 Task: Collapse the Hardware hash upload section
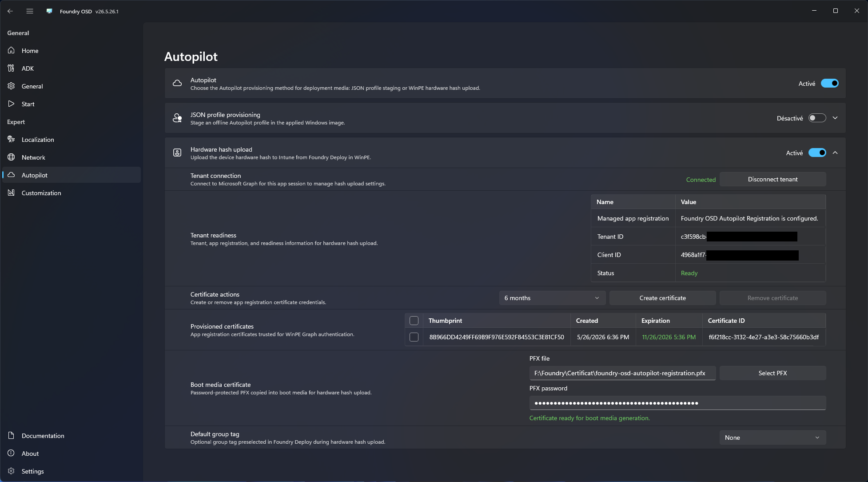tap(835, 153)
